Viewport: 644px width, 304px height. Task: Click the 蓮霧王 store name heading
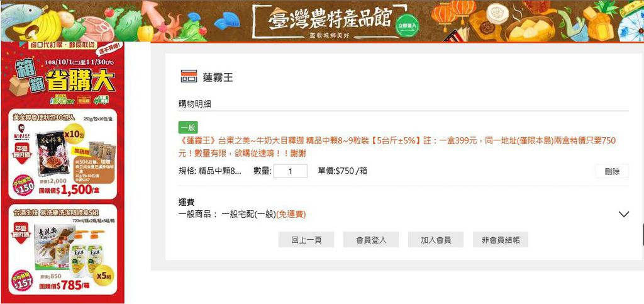coord(218,77)
